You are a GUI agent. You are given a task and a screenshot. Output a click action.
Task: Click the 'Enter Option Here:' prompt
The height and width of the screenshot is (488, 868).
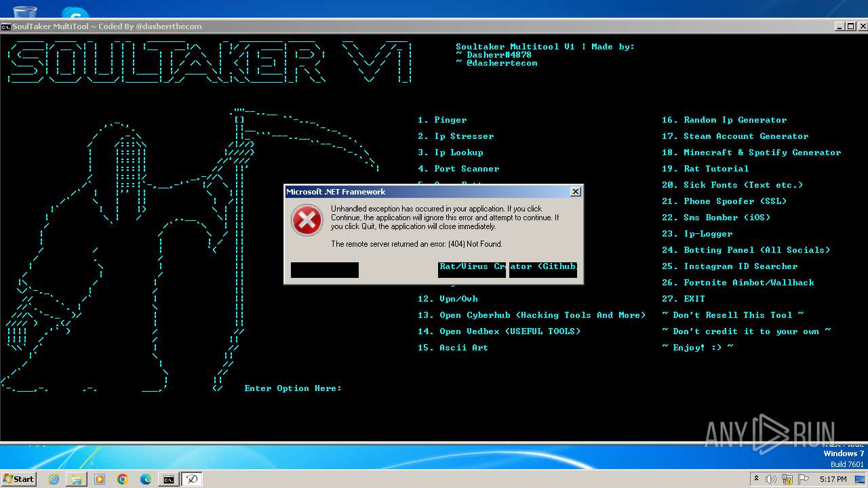point(293,388)
